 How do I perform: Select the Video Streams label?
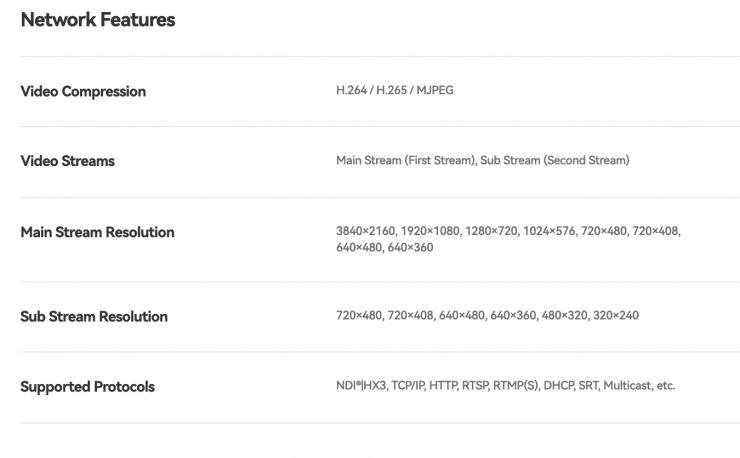coord(67,161)
